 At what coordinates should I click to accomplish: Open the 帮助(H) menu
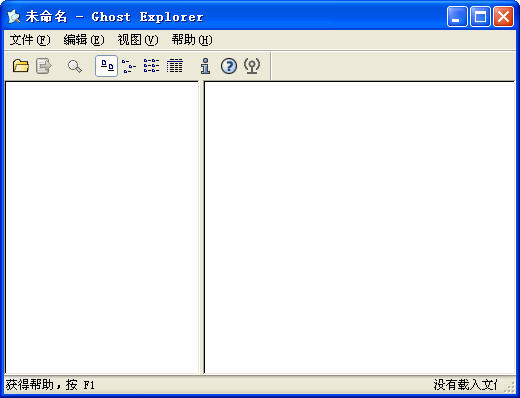[192, 40]
